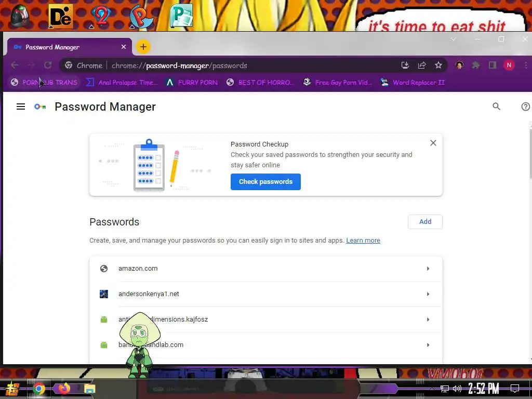The image size is (532, 399).
Task: Open the Password Manager help icon
Action: tap(525, 107)
